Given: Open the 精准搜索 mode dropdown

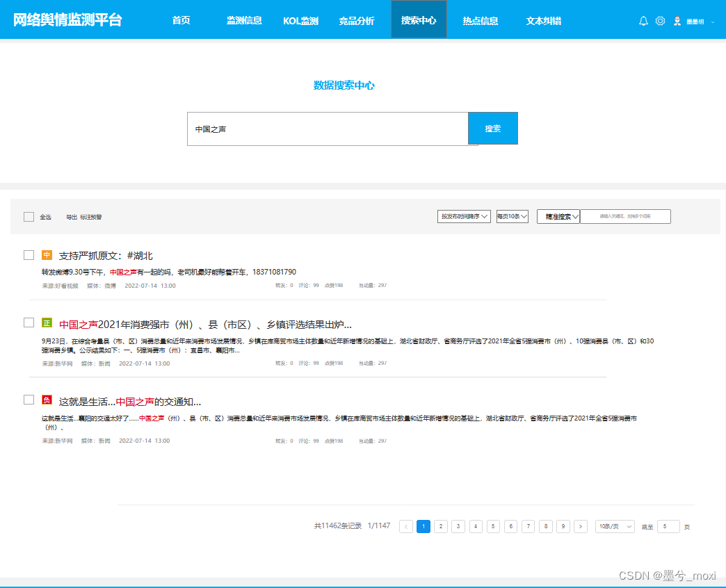Looking at the screenshot, I should (x=558, y=217).
